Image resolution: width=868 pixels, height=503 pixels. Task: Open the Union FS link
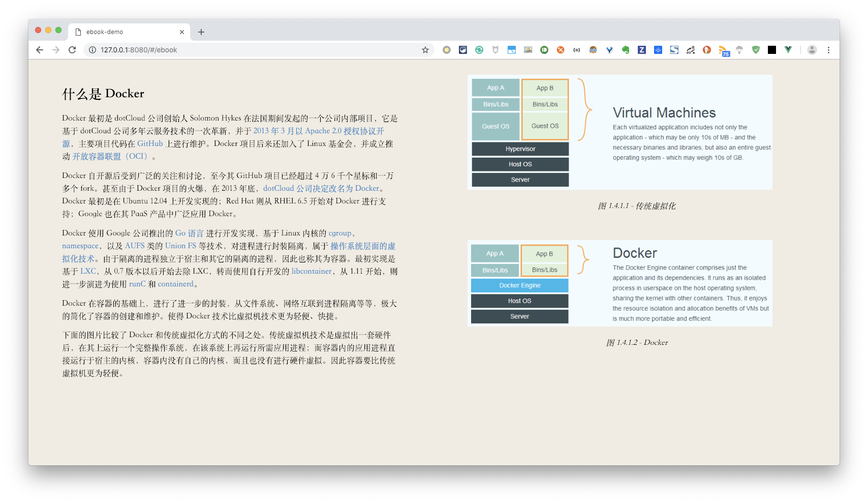point(180,246)
